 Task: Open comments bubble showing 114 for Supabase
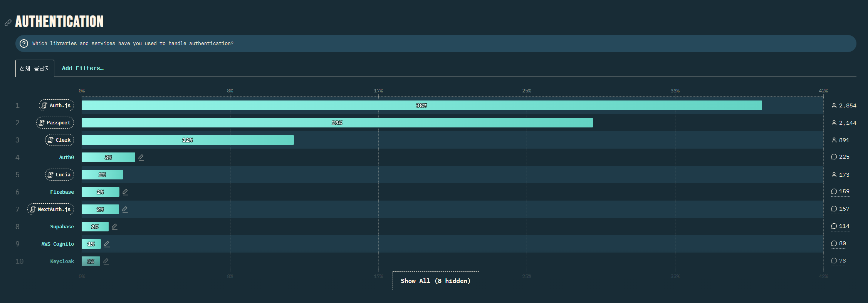click(840, 226)
